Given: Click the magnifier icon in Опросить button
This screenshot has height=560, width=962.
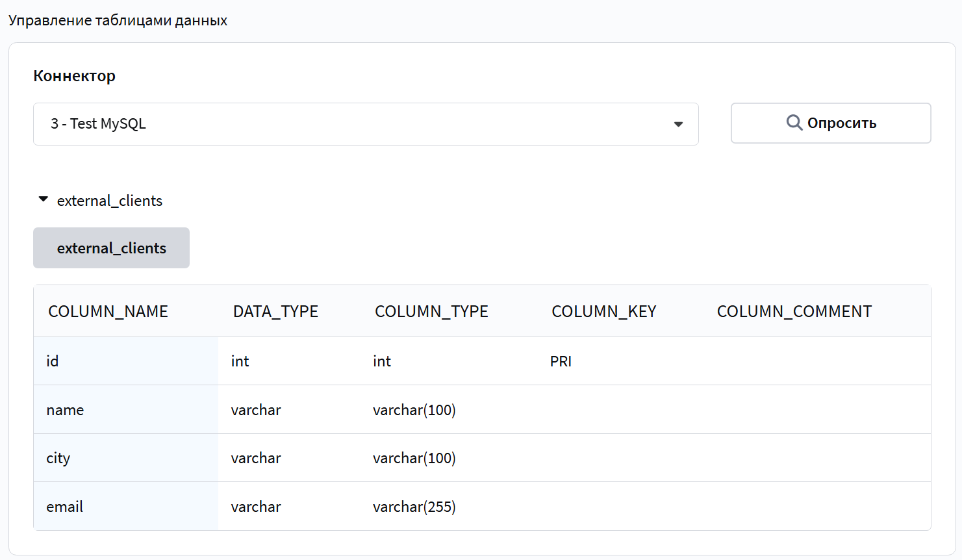Looking at the screenshot, I should [794, 123].
